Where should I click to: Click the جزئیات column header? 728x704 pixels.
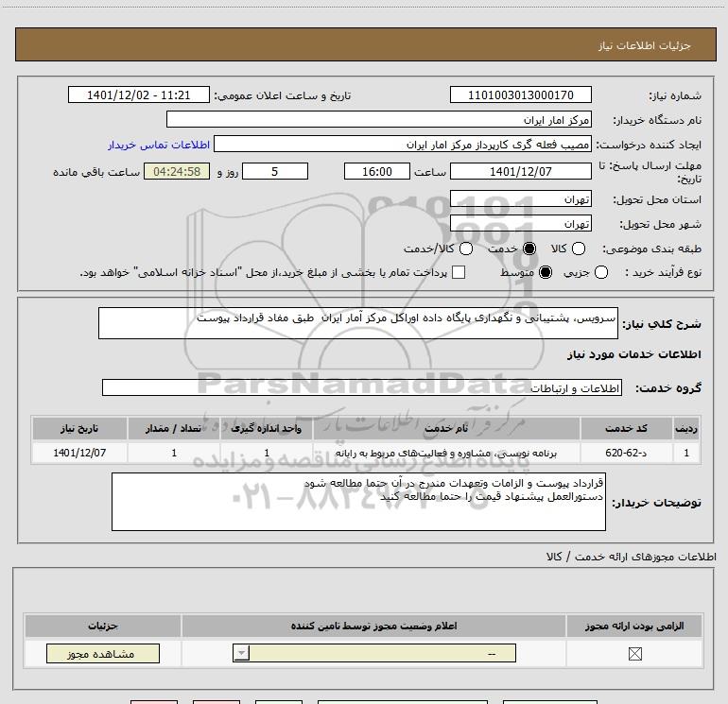coord(103,626)
